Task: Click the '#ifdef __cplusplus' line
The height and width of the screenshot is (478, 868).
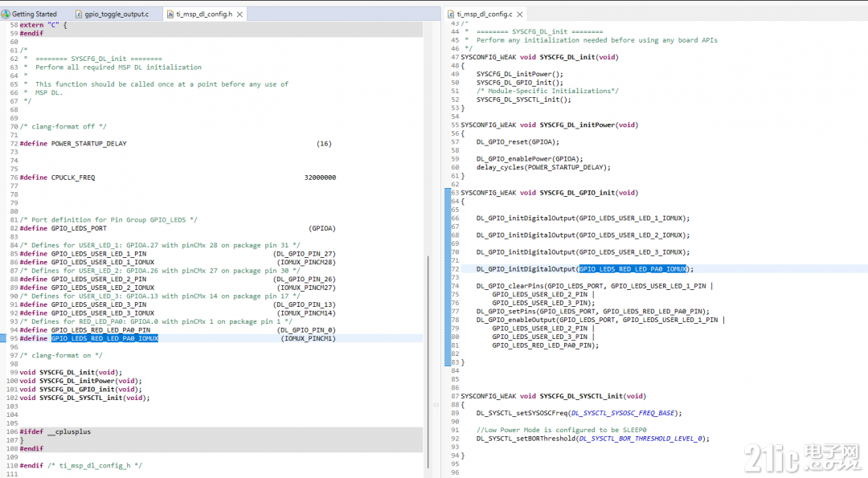Action: tap(55, 431)
